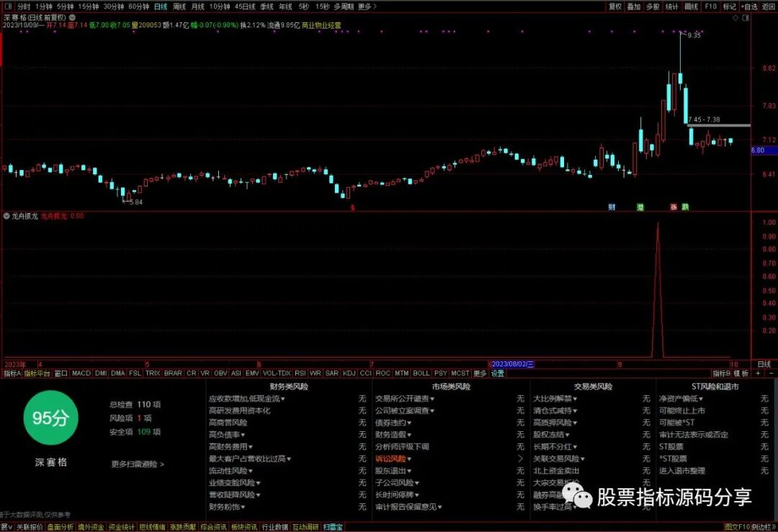Switch to 1分钟 period
Image resolution: width=778 pixels, height=532 pixels.
44,6
